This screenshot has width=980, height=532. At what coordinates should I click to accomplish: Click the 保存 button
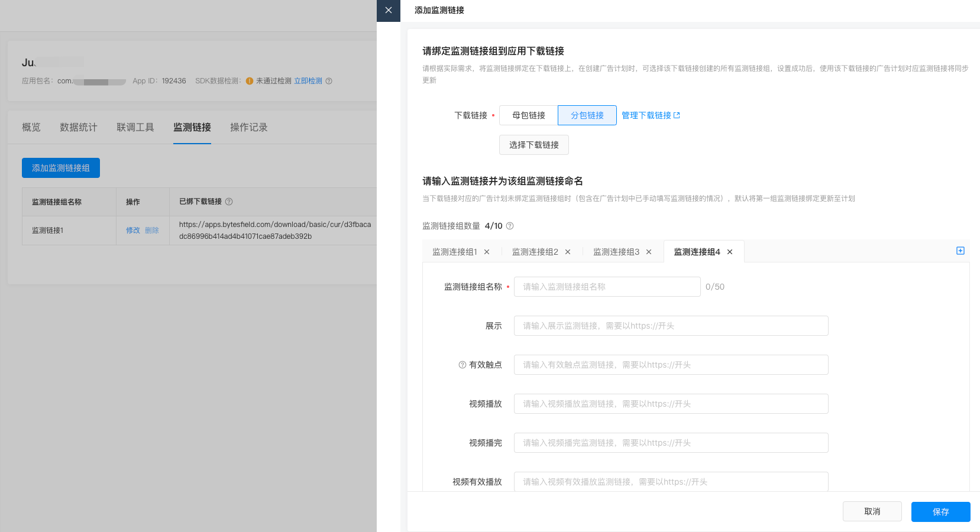(941, 512)
